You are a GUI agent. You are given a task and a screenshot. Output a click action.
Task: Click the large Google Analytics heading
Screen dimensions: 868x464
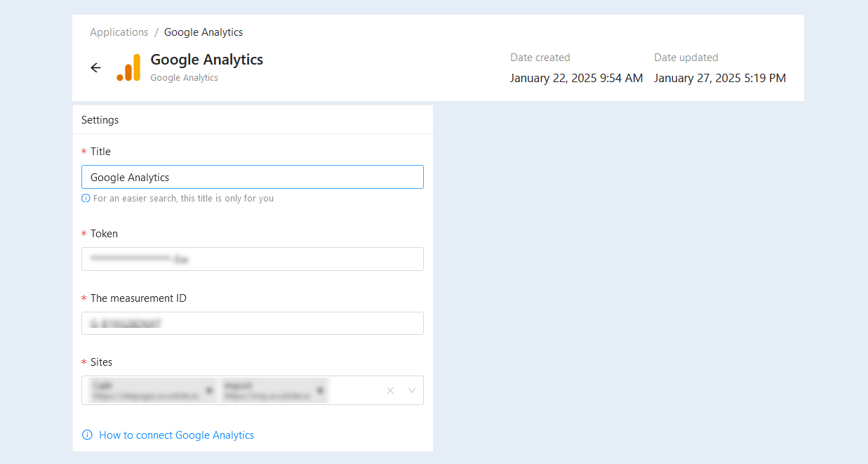(x=207, y=60)
